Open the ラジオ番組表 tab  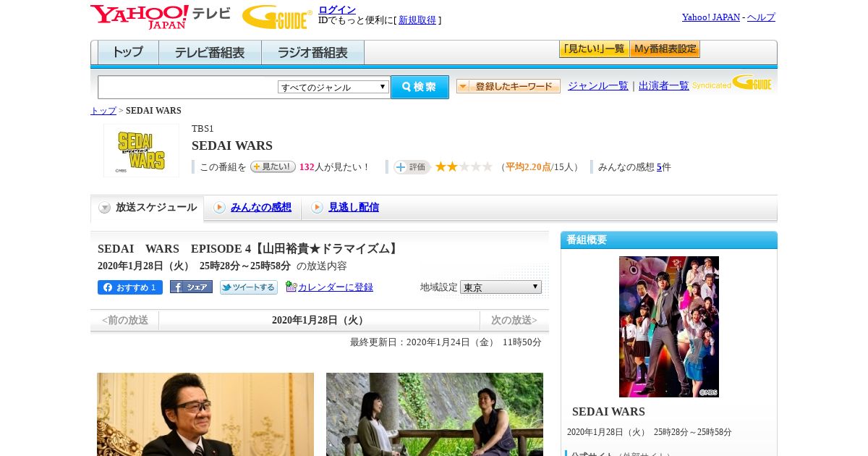312,53
